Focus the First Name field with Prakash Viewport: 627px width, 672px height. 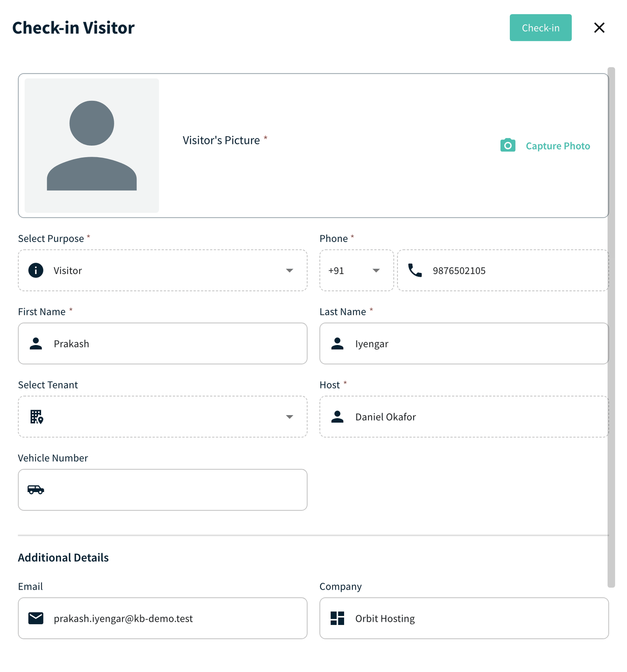point(163,343)
